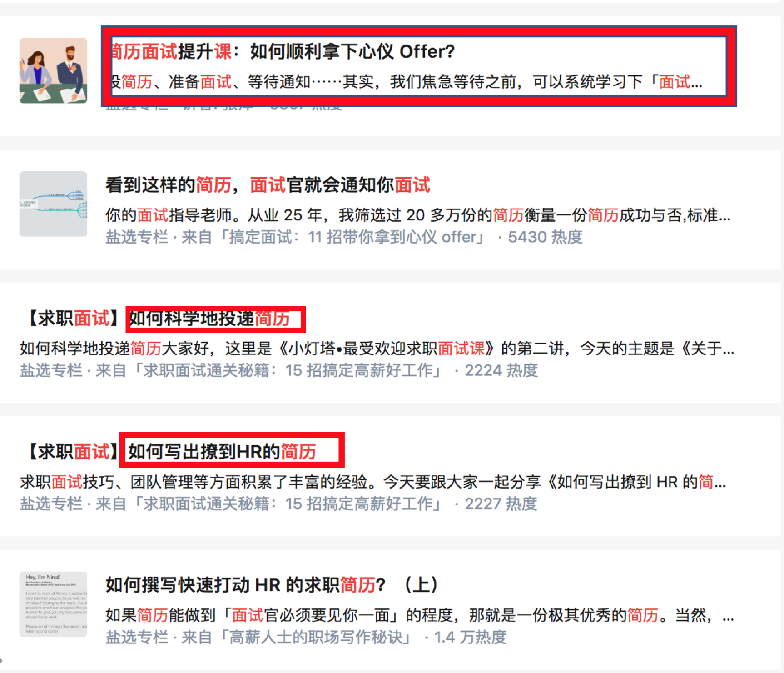
Task: Click the 投简历、准备面试、等待通知 description text
Action: tap(407, 82)
